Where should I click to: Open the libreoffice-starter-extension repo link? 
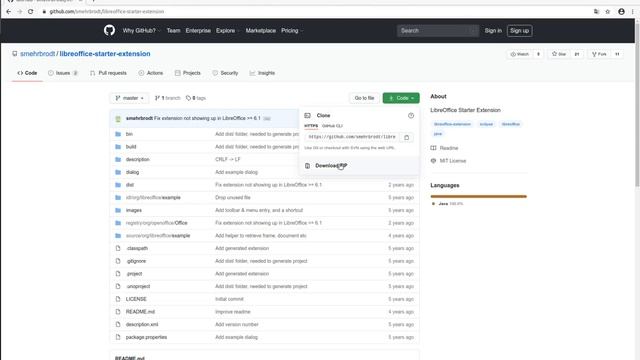(x=105, y=54)
